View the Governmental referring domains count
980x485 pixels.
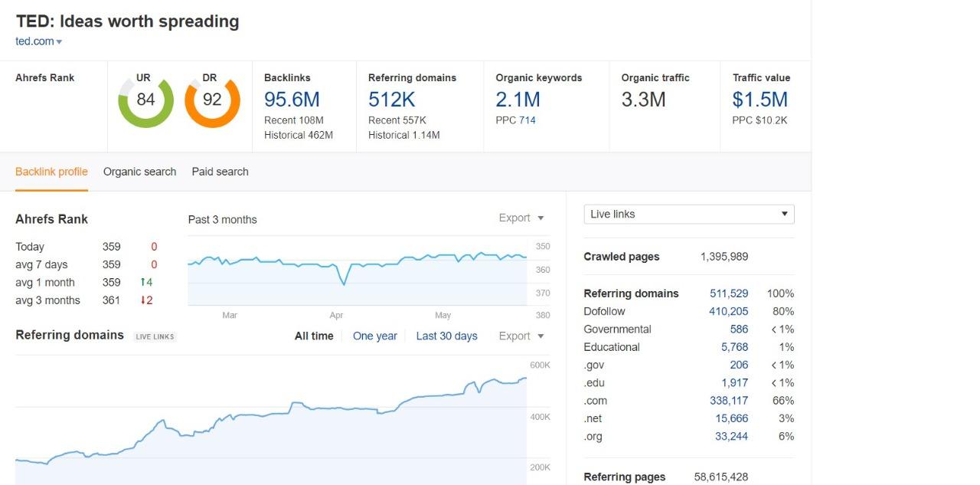pos(740,329)
